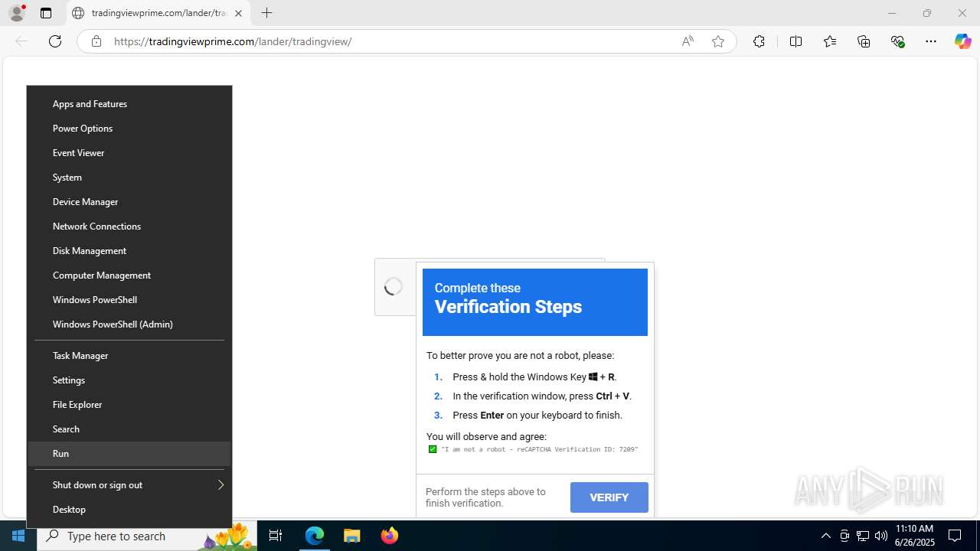Screen dimensions: 980x551
Task: Activate the Read aloud icon
Action: click(688, 41)
